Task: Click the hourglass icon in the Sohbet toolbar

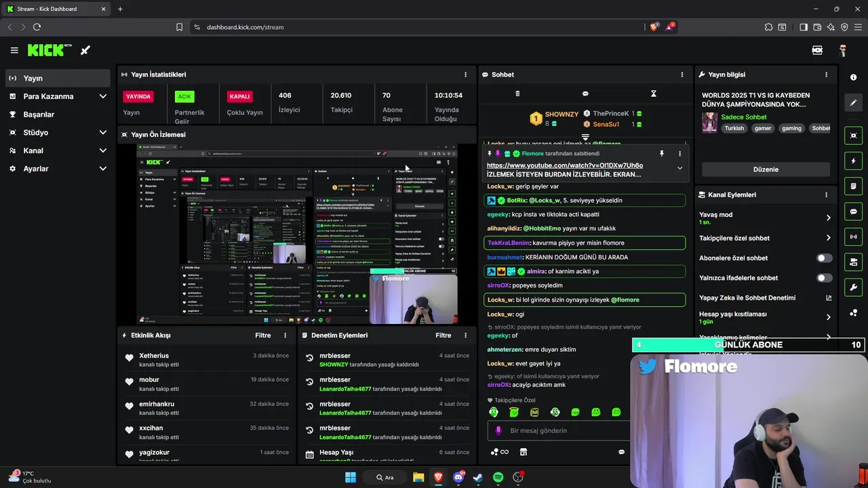Action: click(654, 94)
